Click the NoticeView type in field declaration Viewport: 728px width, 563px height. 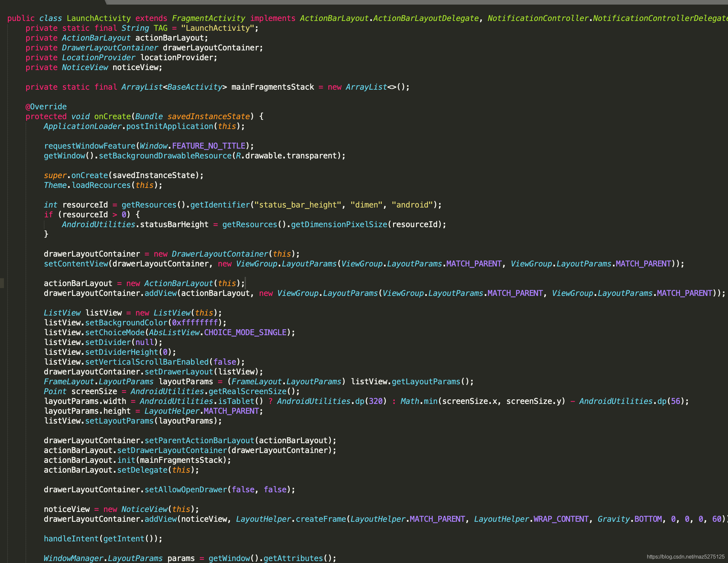pos(85,67)
